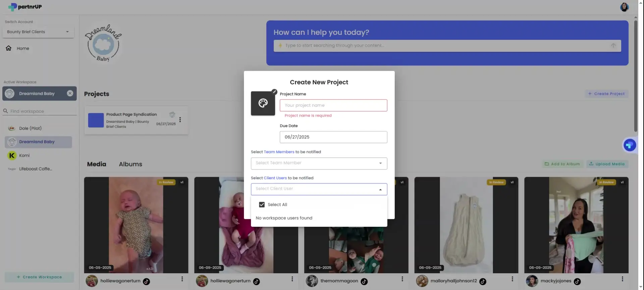Open Product Page Syndication project options menu

(x=180, y=120)
